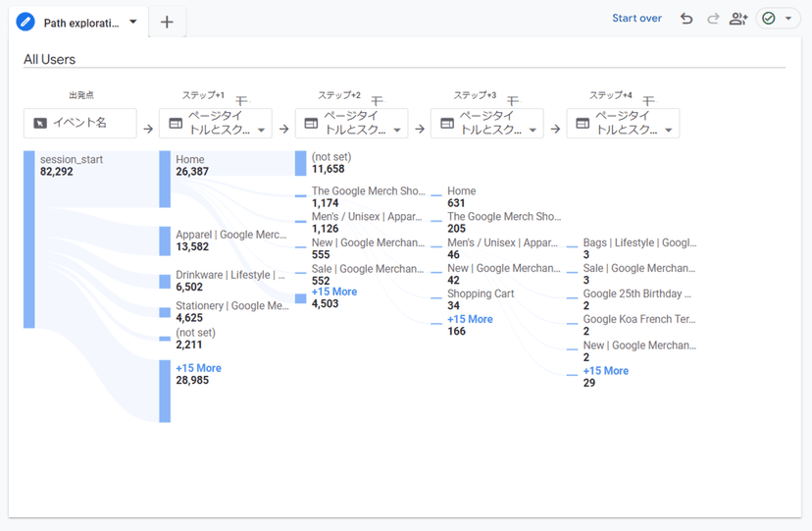Expand +15 More with 166
The height and width of the screenshot is (531, 812).
[470, 319]
